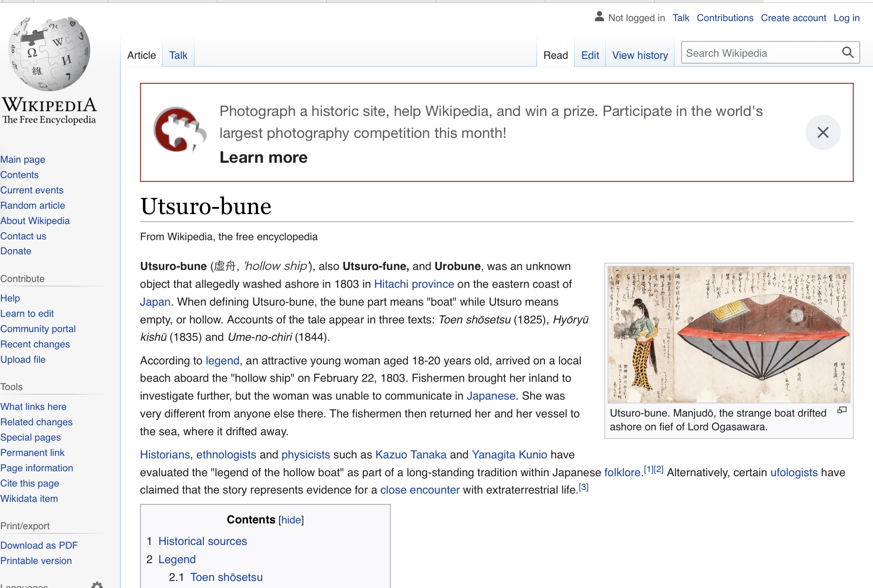
Task: Open the Utsuro-bune illustration thumbnail
Action: (729, 335)
